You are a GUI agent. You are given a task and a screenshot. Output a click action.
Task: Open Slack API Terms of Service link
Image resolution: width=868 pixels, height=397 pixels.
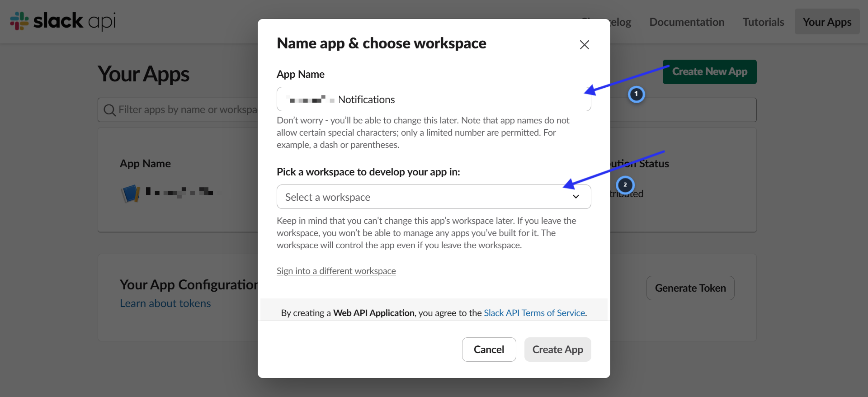534,313
